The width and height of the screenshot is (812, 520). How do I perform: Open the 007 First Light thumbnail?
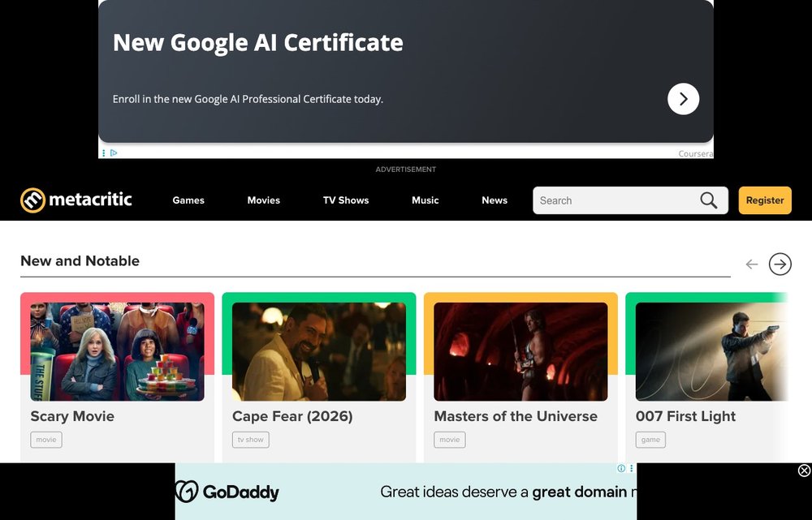click(x=711, y=352)
